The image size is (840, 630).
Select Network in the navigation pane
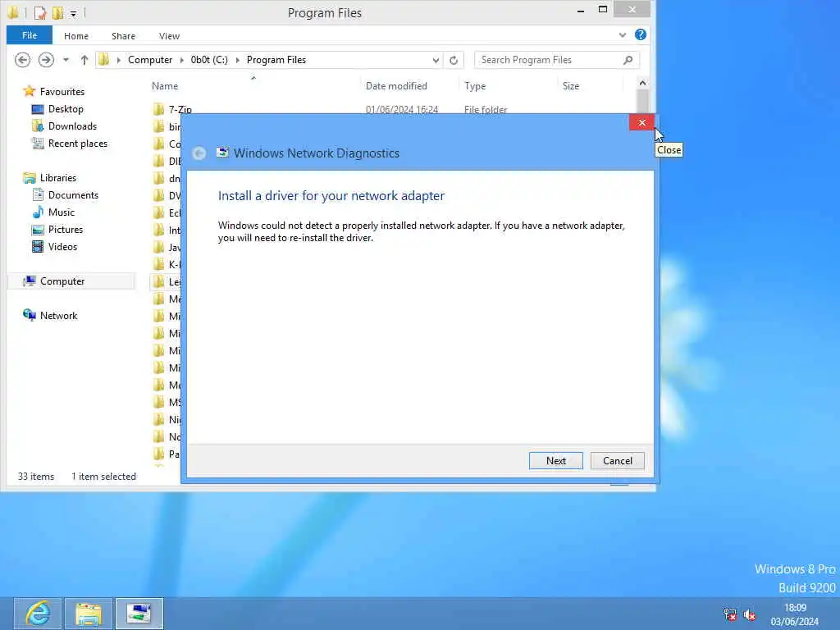click(x=58, y=316)
